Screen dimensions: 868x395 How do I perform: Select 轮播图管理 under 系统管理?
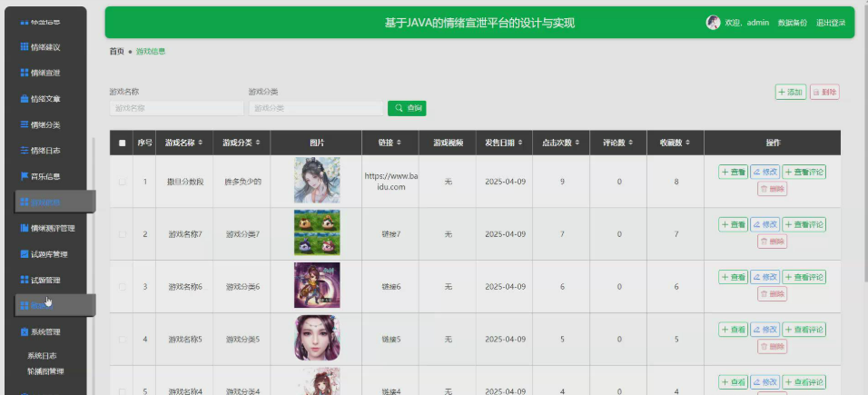point(46,371)
